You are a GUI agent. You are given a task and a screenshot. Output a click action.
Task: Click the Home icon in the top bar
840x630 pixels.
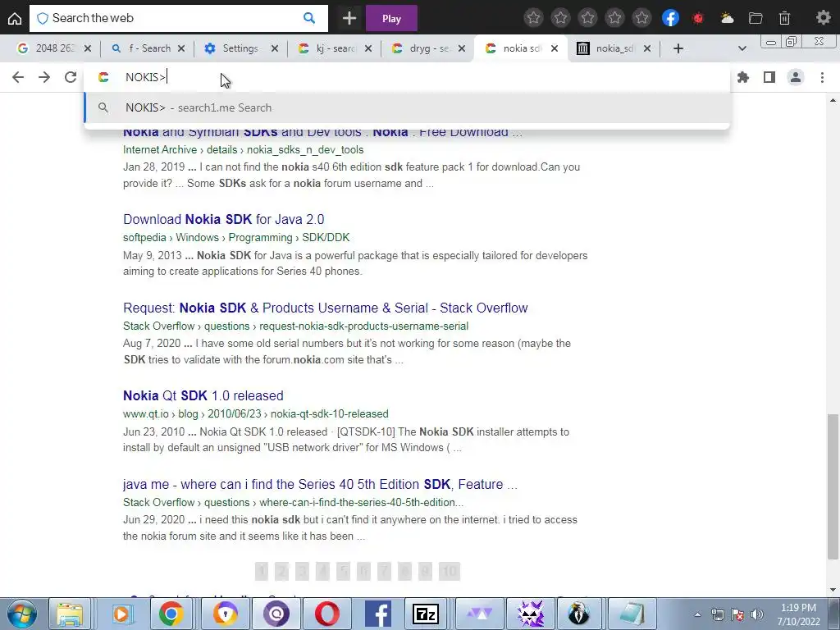[15, 18]
